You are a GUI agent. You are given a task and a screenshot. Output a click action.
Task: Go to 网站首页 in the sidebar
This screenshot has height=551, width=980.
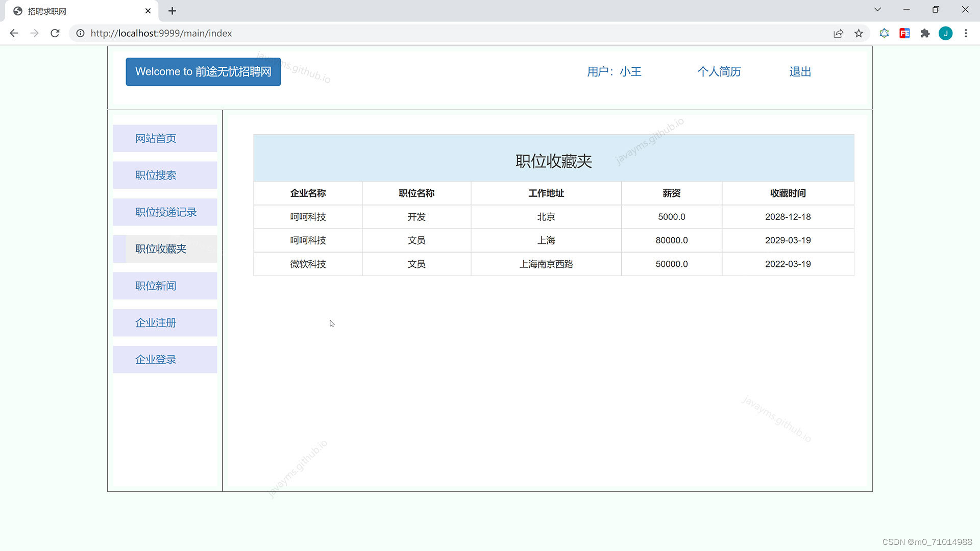click(x=156, y=138)
